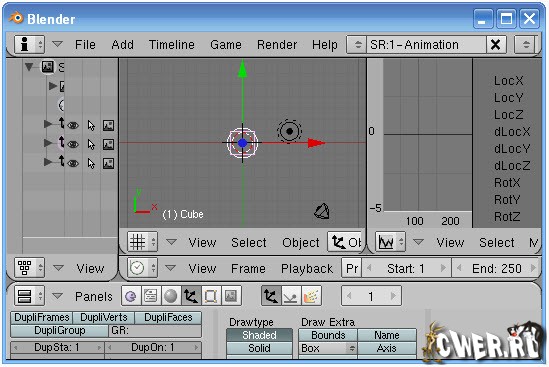Open the screen selector arrows beside SR:1-Animation
The width and height of the screenshot is (549, 367).
coord(357,44)
